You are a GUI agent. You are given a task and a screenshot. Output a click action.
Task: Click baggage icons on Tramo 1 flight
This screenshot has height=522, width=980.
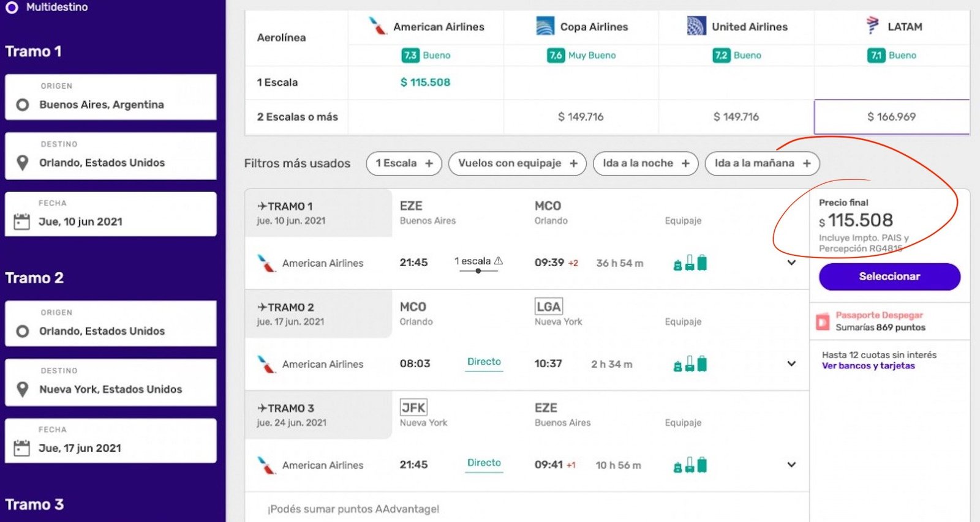pyautogui.click(x=690, y=263)
